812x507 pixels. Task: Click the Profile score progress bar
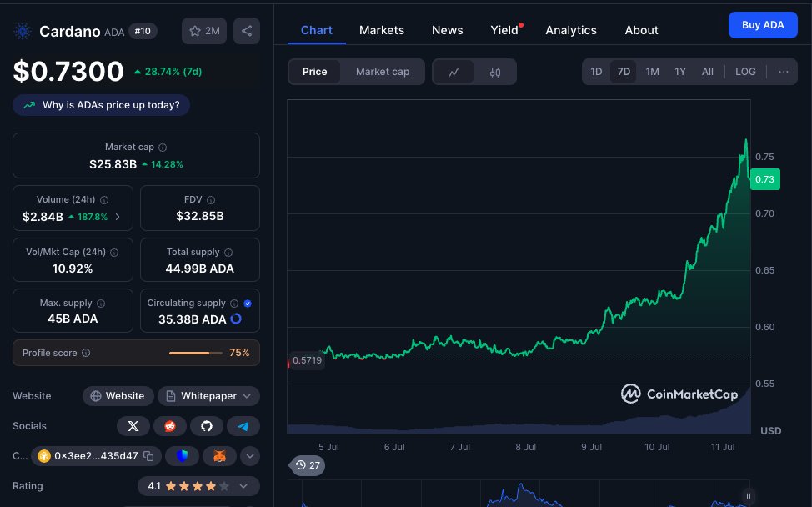[195, 354]
